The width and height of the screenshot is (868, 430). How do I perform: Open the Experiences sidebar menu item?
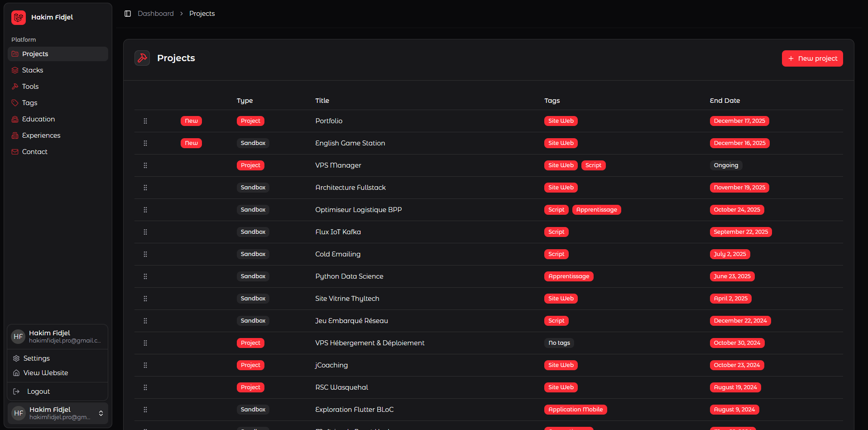point(41,135)
